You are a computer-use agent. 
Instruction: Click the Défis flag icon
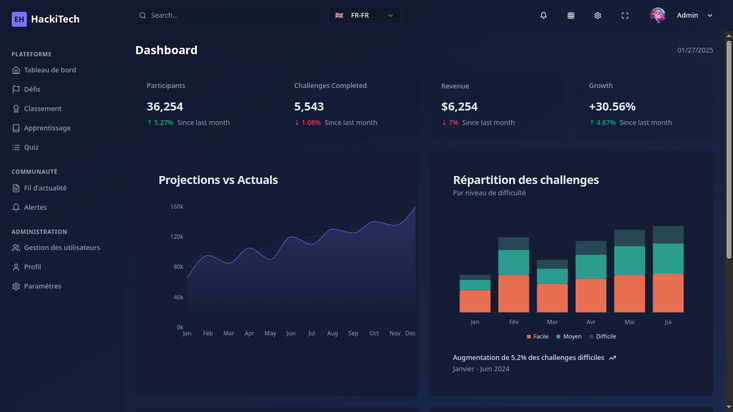coord(16,89)
